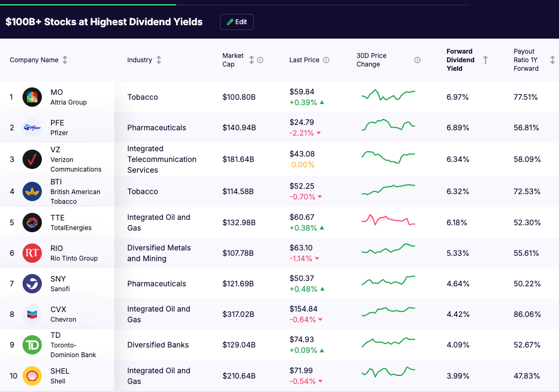This screenshot has width=559, height=392.
Task: Click the page title $100B+ Stocks heading
Action: coord(104,22)
